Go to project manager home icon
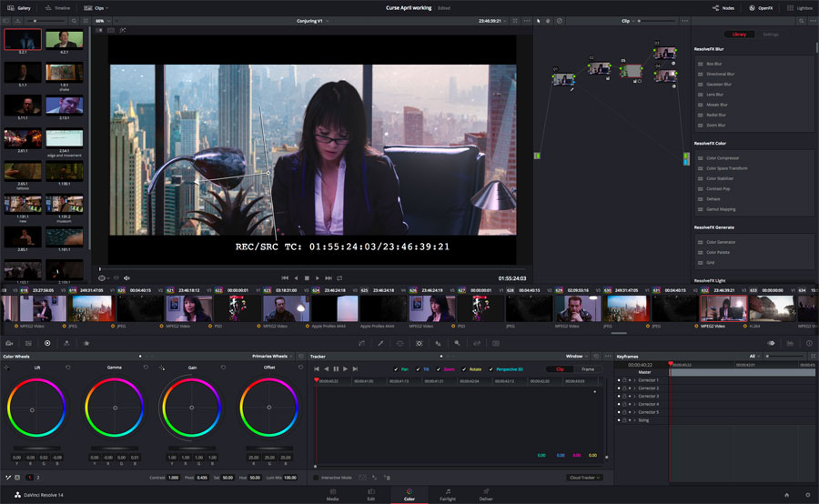The width and height of the screenshot is (819, 504). [x=786, y=495]
